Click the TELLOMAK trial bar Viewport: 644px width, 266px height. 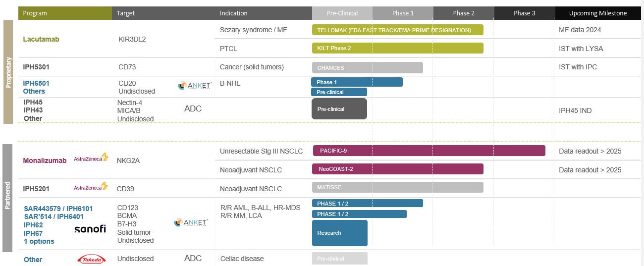[398, 30]
